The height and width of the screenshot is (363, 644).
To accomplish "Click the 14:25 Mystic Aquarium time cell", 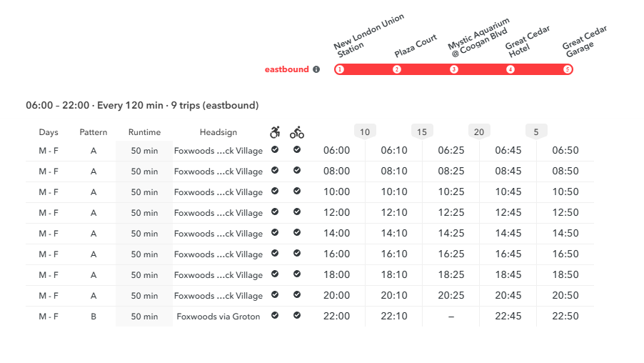I will click(x=451, y=233).
